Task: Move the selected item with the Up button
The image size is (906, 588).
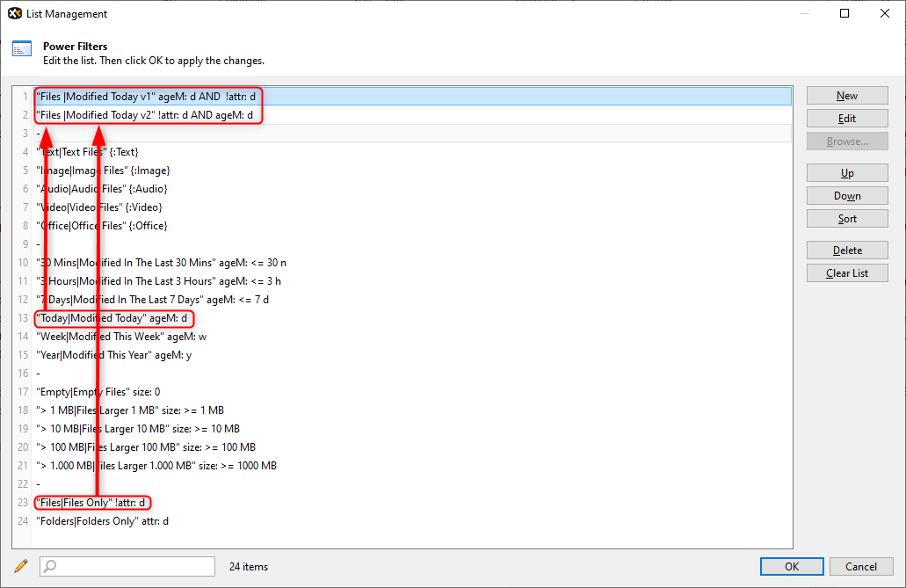Action: [x=847, y=173]
